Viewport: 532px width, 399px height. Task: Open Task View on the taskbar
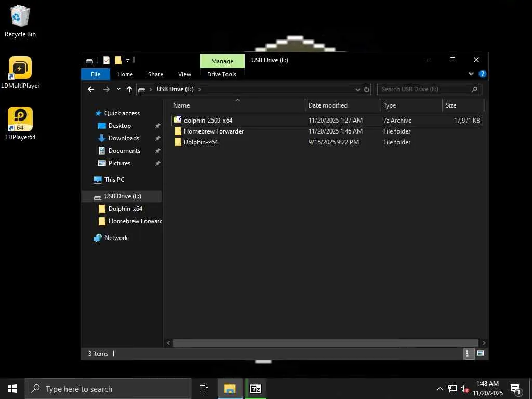click(x=204, y=389)
